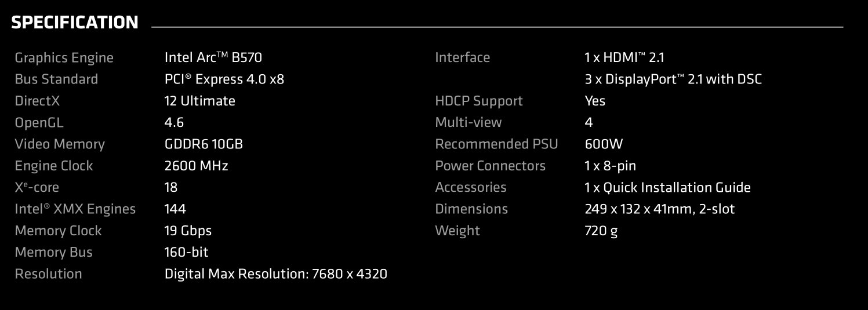Screen dimensions: 868x310
Task: Click the Engine Clock label
Action: tap(53, 166)
